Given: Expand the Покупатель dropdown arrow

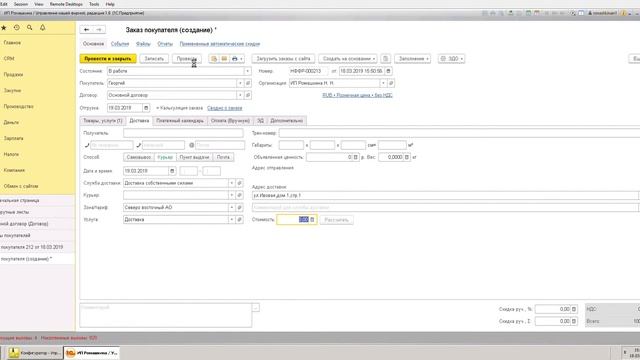Looking at the screenshot, I should 240,83.
